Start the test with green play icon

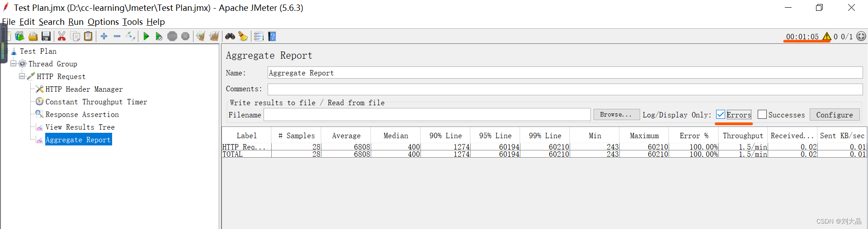click(x=146, y=36)
